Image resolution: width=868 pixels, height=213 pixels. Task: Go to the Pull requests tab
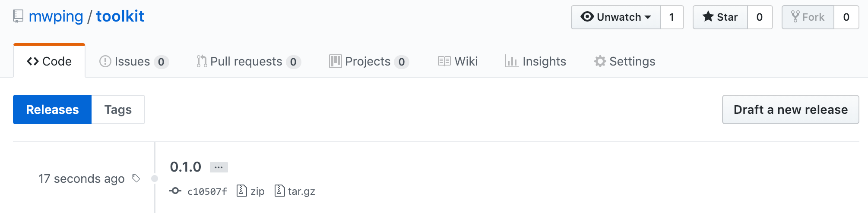click(x=248, y=61)
